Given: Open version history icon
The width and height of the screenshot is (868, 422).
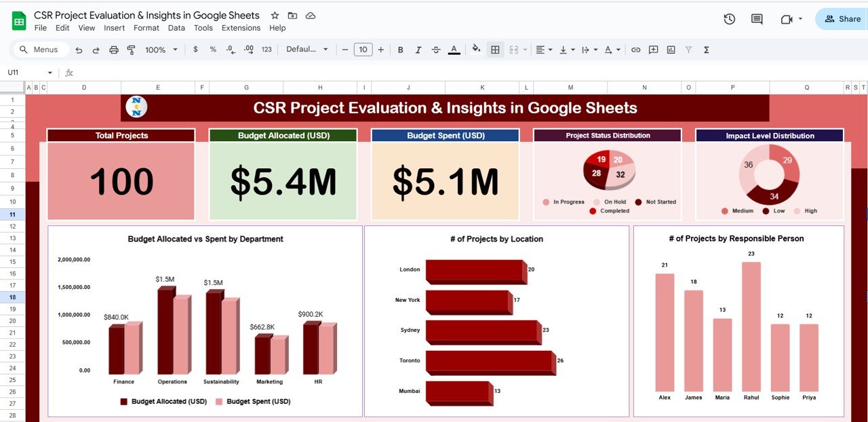Looking at the screenshot, I should pos(729,19).
